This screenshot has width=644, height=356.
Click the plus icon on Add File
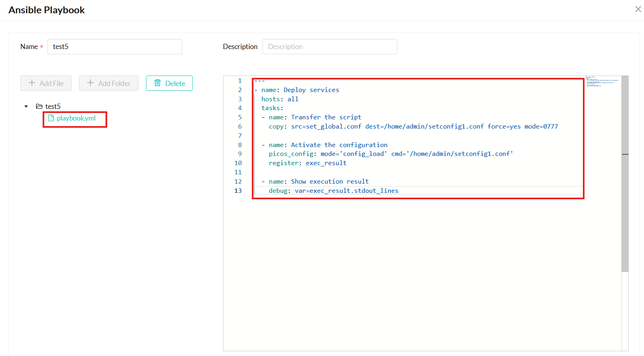click(x=32, y=83)
